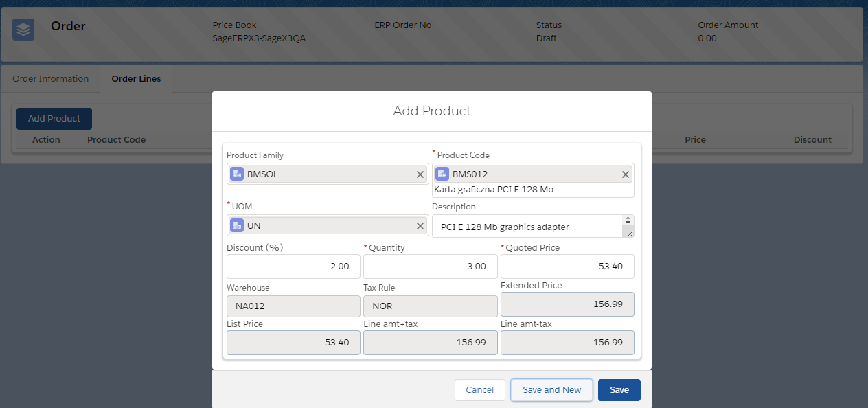Viewport: 868px width, 408px height.
Task: Cancel the Add Product dialog
Action: (479, 390)
